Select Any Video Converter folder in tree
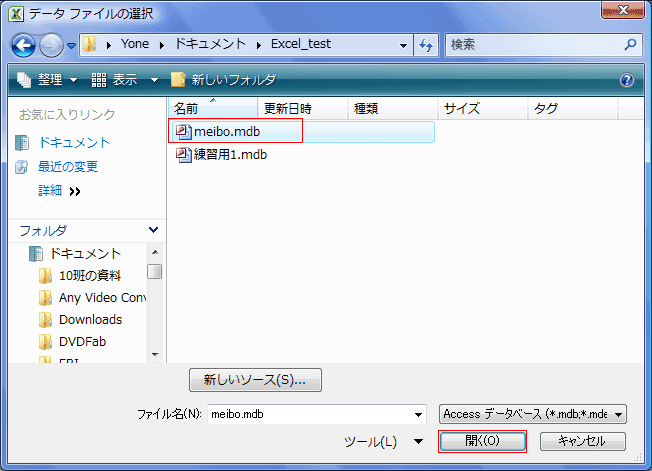Viewport: 652px width, 471px height. [x=102, y=298]
